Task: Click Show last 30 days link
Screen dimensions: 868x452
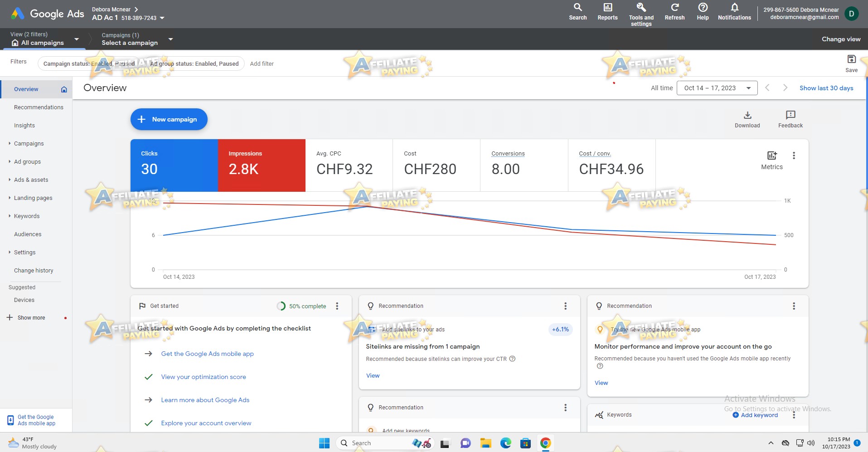Action: [x=826, y=88]
